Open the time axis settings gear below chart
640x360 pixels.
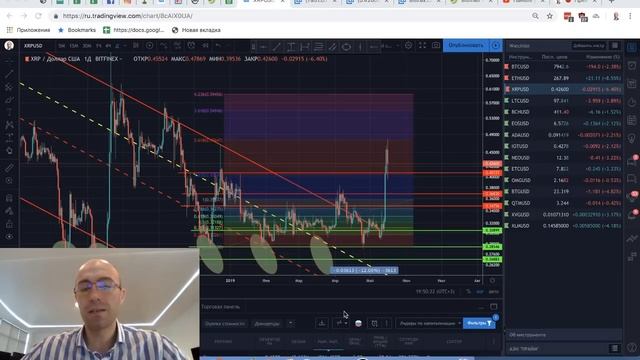492,280
